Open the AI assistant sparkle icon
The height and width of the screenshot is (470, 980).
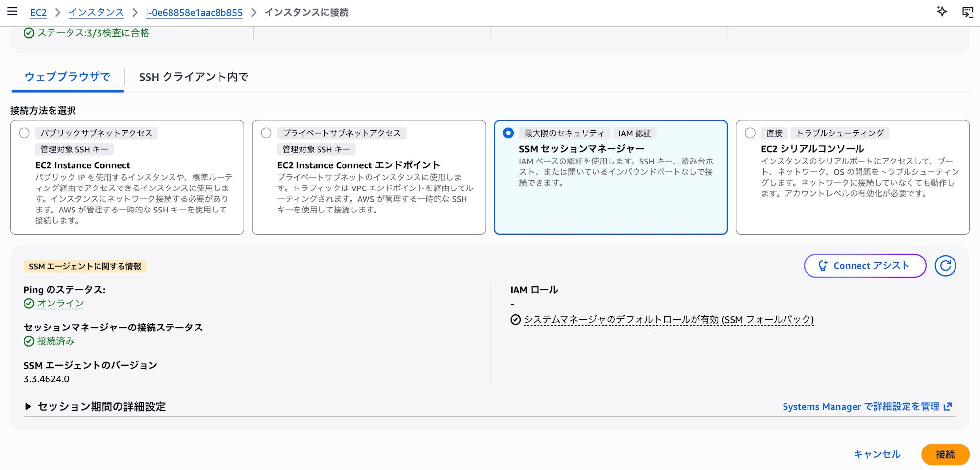[x=942, y=12]
